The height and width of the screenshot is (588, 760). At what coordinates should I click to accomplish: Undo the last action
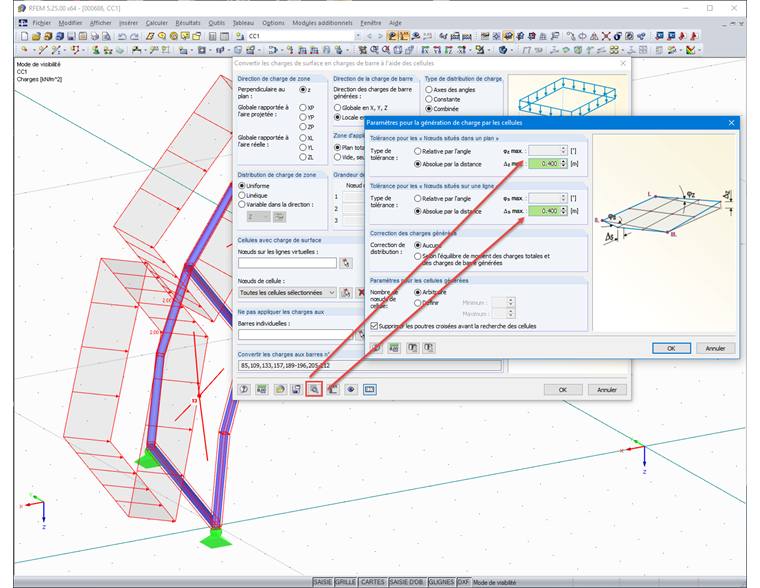(x=122, y=36)
